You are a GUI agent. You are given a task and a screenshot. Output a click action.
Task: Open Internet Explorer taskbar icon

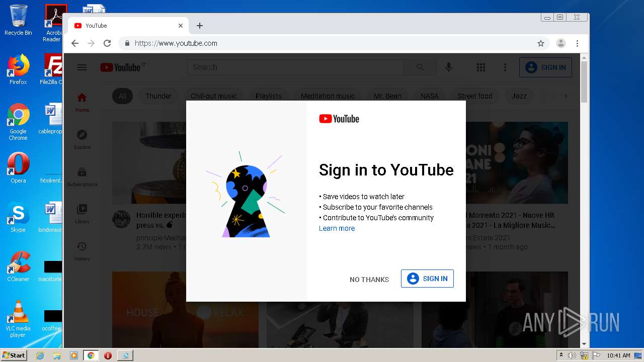click(40, 355)
